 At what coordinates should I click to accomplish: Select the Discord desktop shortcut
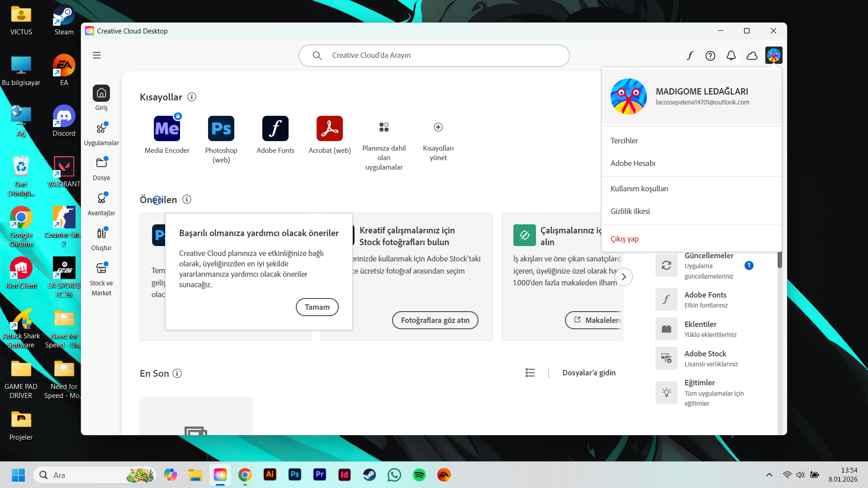[64, 121]
